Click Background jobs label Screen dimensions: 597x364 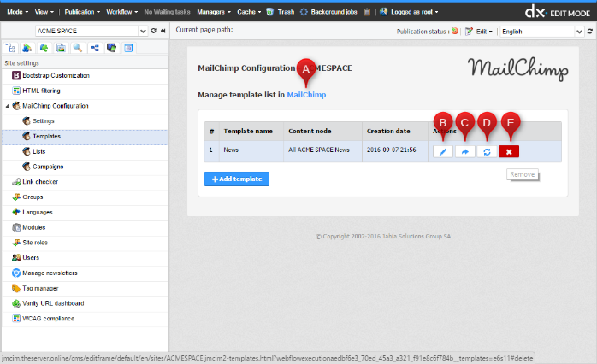click(334, 12)
